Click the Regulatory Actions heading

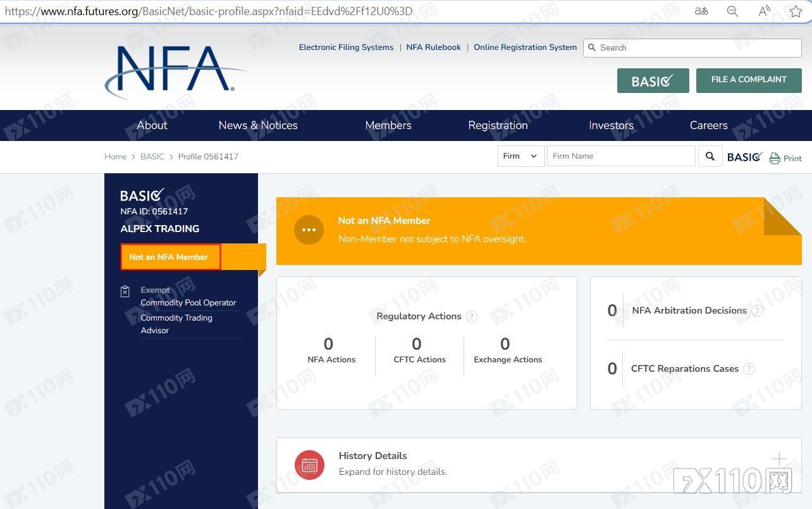pos(419,316)
